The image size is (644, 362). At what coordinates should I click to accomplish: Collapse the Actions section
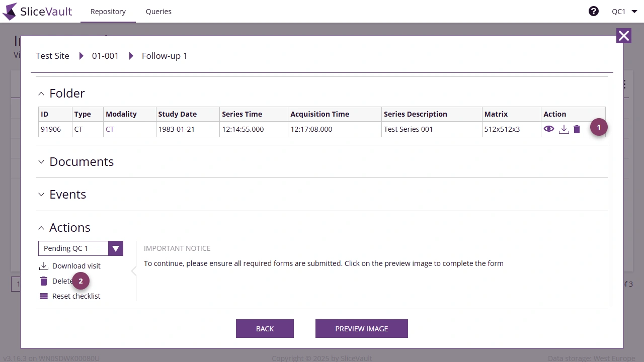[x=41, y=228]
